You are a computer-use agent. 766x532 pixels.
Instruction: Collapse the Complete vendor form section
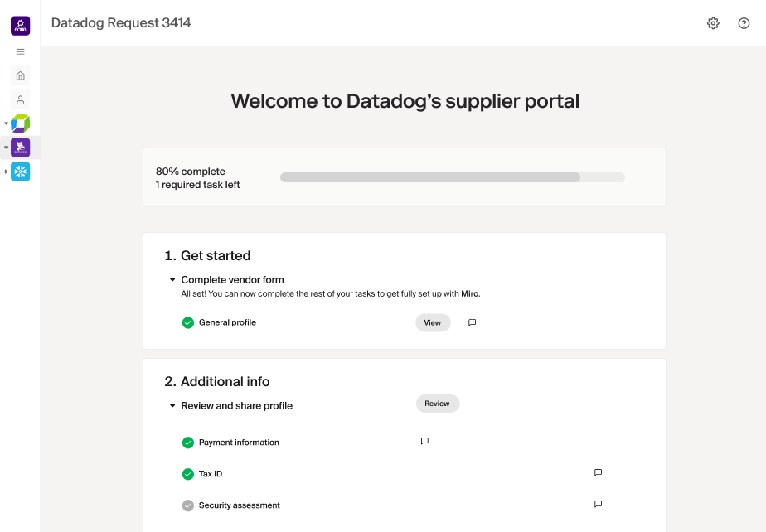172,280
